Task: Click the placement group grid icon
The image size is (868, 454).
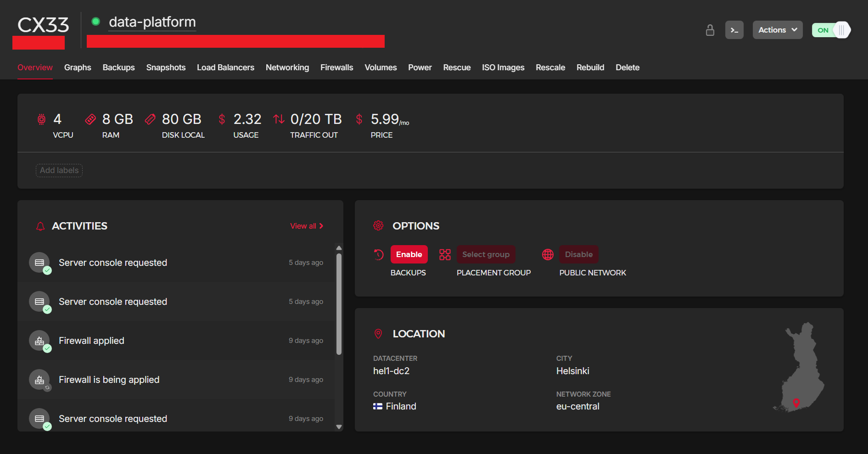Action: click(x=445, y=255)
